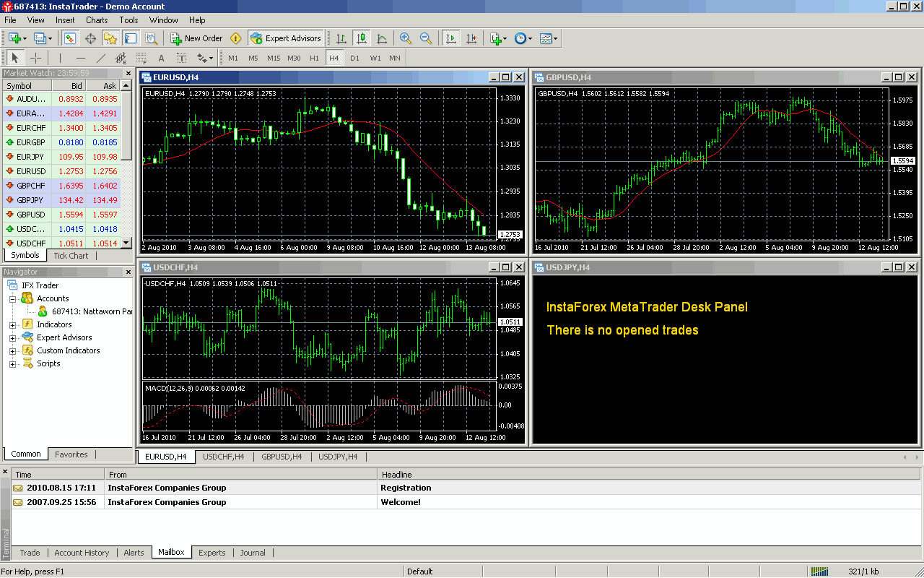The width and height of the screenshot is (924, 578).
Task: Select GBPJPY row in Market Watch
Action: point(61,200)
